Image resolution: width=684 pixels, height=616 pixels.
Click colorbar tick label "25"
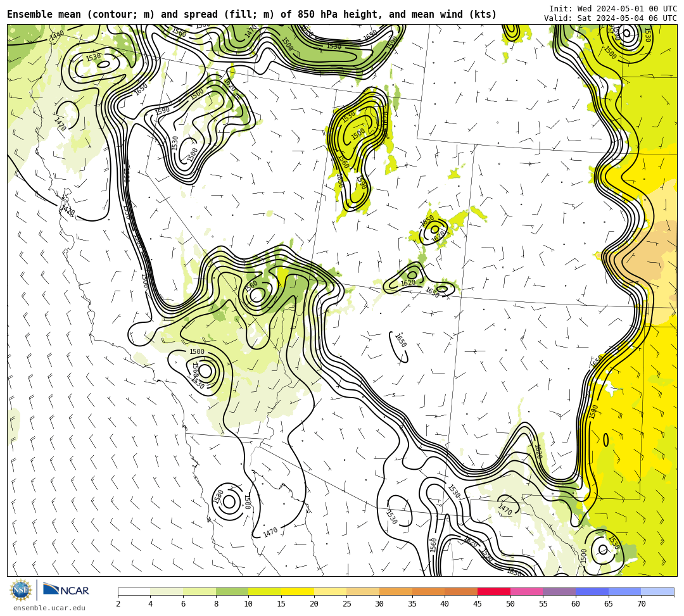347,604
